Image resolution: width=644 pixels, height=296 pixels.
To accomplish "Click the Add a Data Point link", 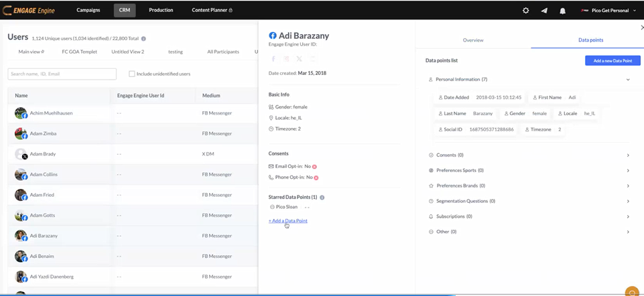I will coord(288,220).
